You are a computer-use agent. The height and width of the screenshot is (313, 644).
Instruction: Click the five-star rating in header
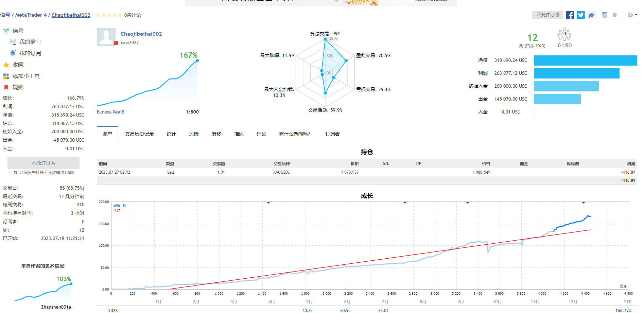tap(109, 15)
